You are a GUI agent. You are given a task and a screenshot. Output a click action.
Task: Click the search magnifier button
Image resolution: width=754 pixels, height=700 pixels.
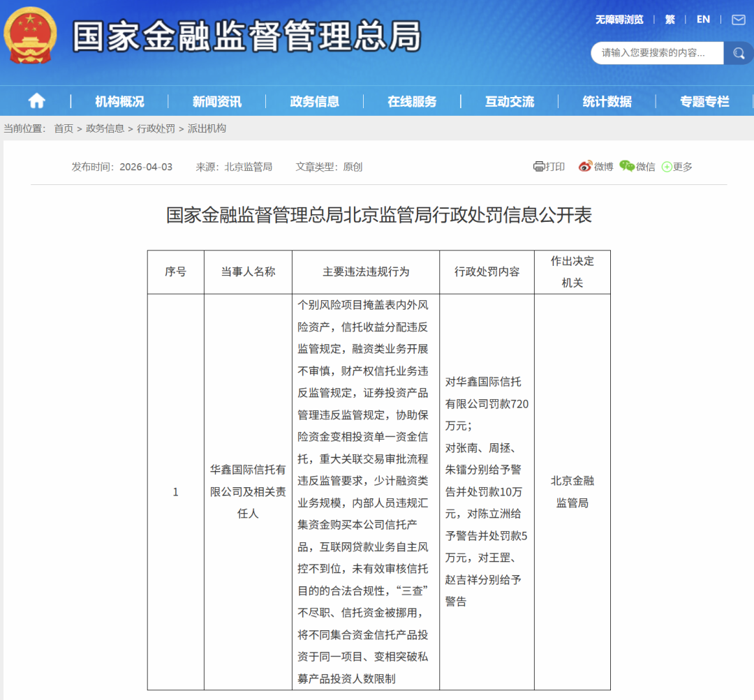pos(738,53)
